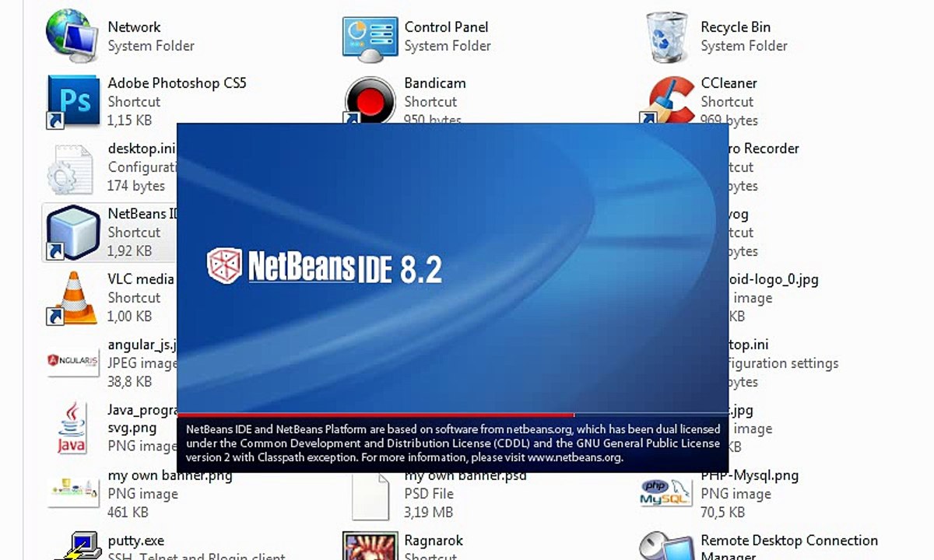
Task: Click the "70,5 KB" file size text
Action: [x=722, y=513]
